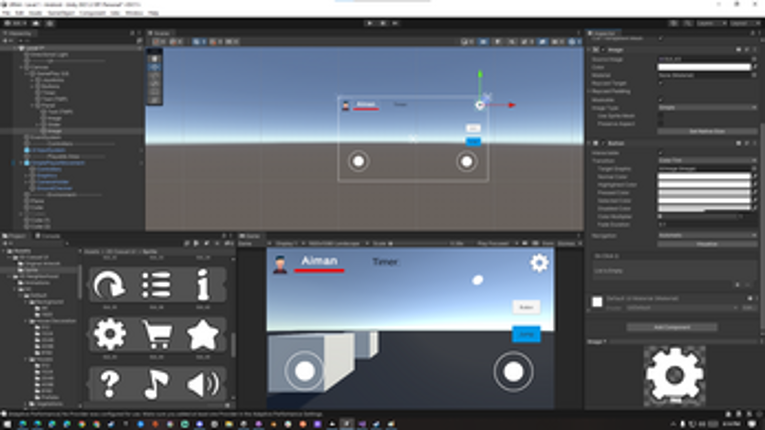Select the Scale tool in Scene toolbar
Screen dimensions: 765x430
click(154, 83)
